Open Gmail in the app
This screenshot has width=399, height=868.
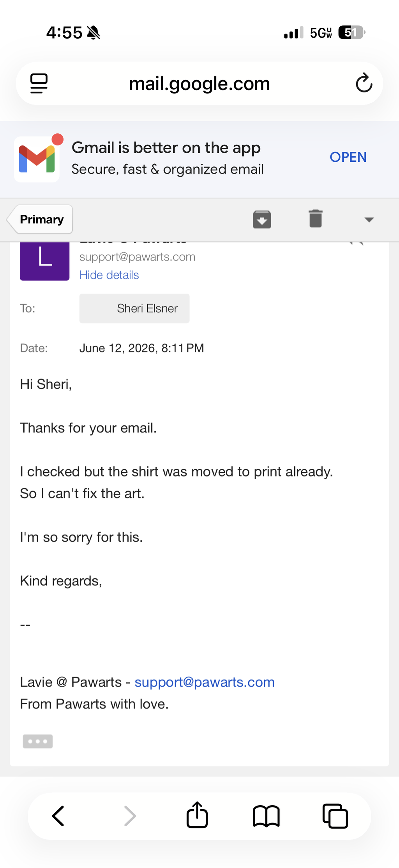348,157
